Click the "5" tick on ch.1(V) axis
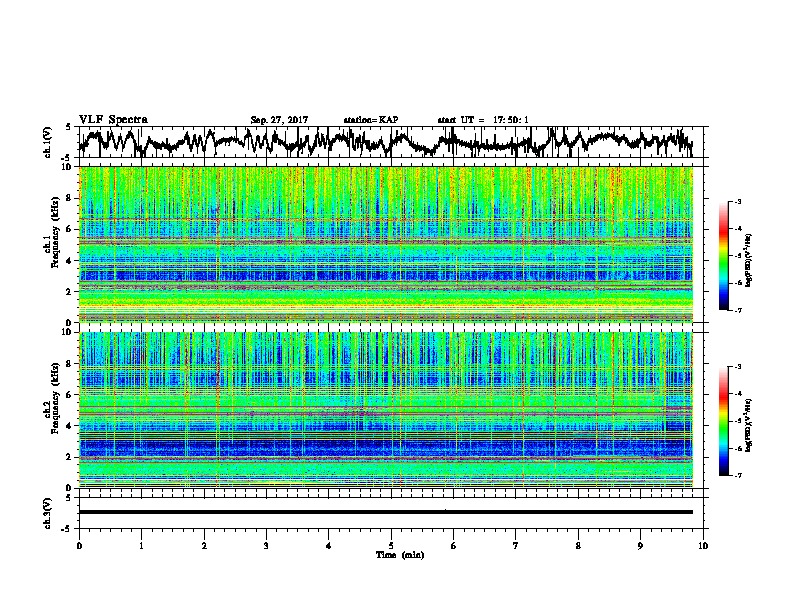The image size is (792, 612). coord(68,127)
